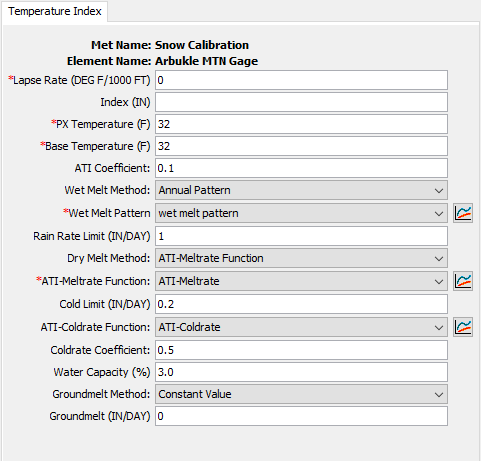Open graph icon beside ATI-Coldrate Function

tap(463, 327)
